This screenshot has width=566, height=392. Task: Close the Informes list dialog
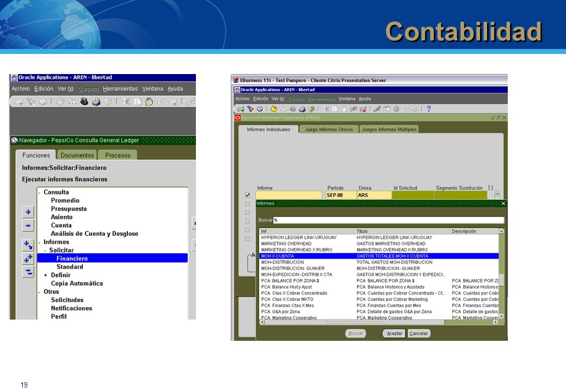coord(503,204)
